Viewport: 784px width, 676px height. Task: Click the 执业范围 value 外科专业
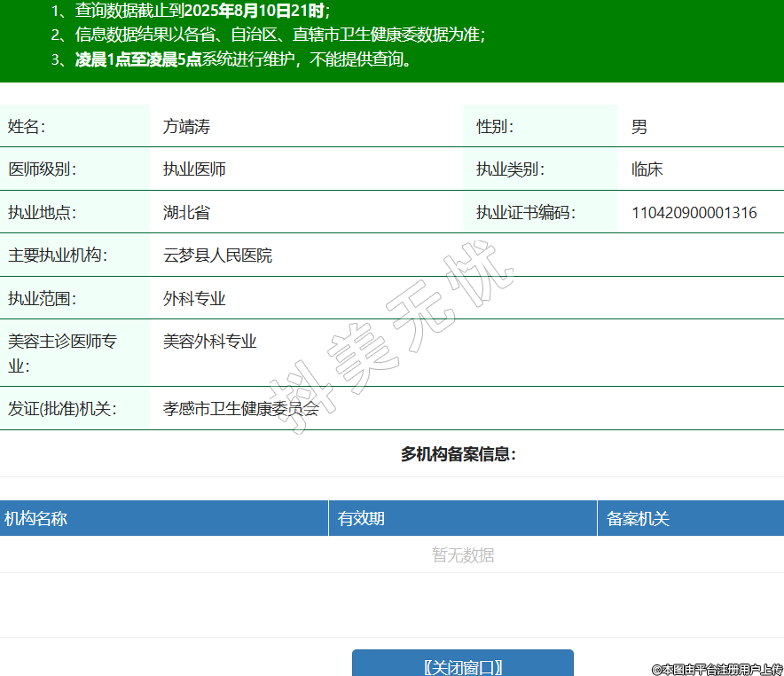click(x=194, y=299)
